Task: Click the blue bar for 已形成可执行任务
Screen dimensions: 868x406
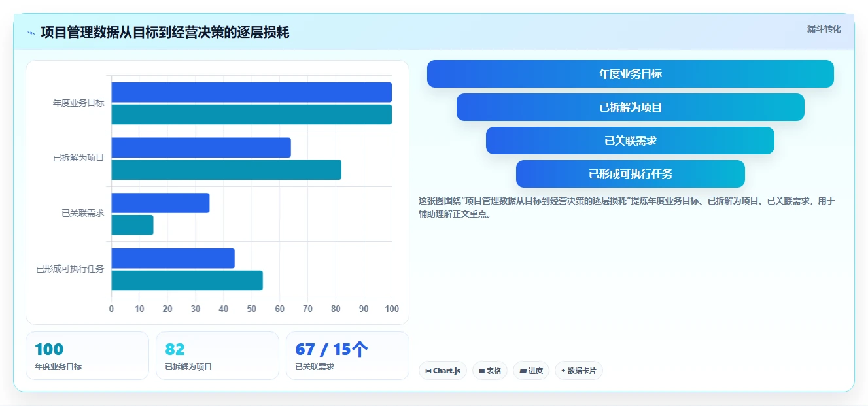Action: click(173, 258)
